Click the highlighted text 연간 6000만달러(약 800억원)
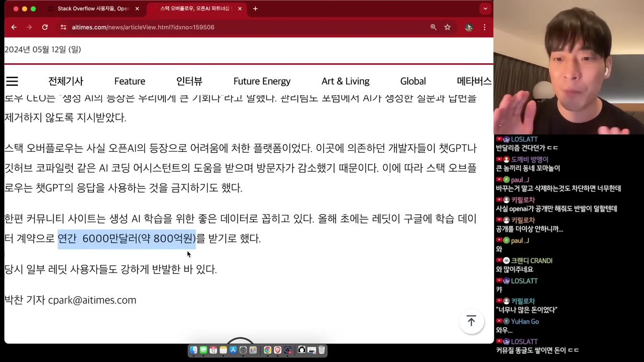 point(127,238)
